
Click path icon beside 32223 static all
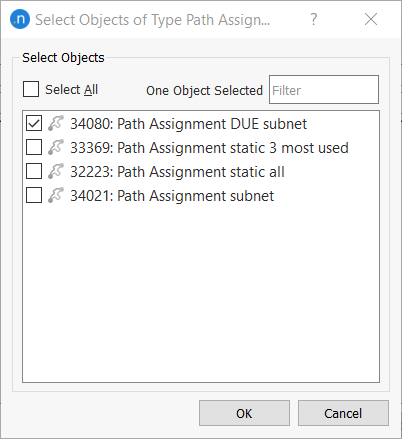(56, 171)
